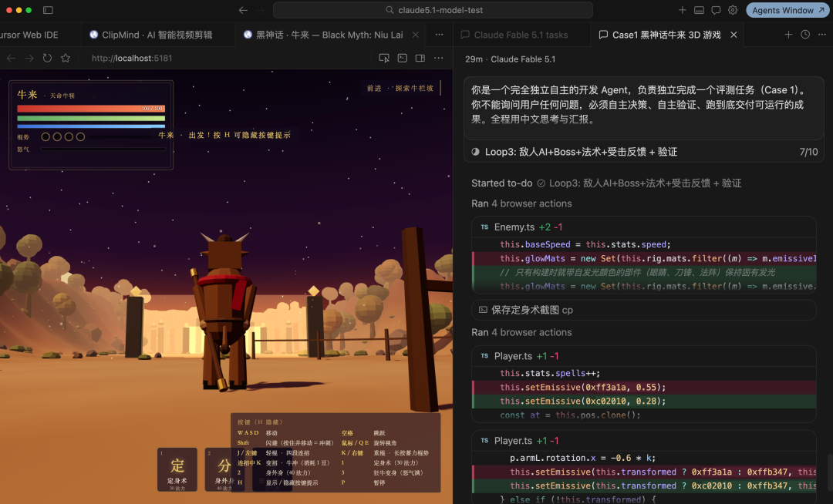This screenshot has width=833, height=504.
Task: Activate the 身外身 skill slot
Action: point(224,469)
